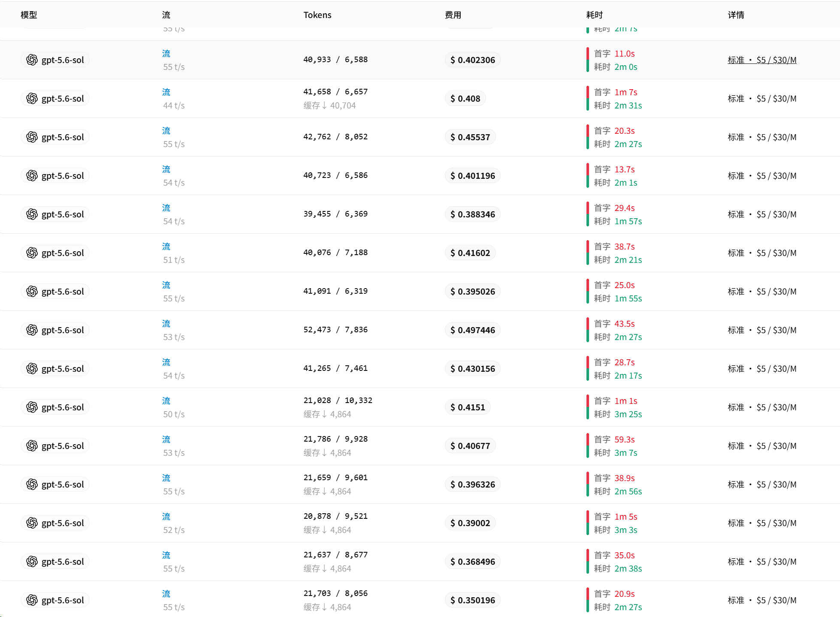840x617 pixels.
Task: Select the OpenAI logo in the $0.388346 row
Action: click(x=32, y=214)
